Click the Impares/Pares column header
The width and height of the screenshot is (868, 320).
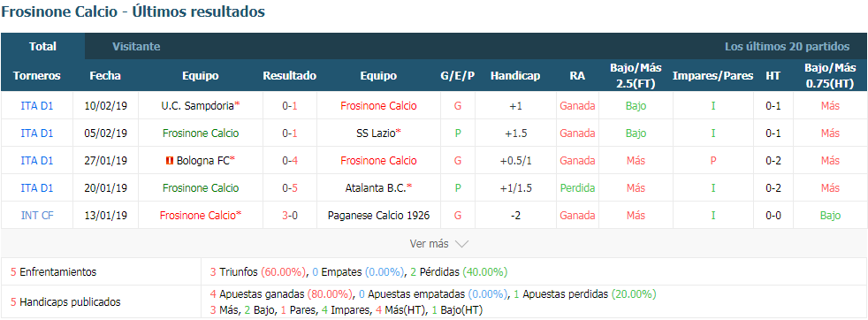pyautogui.click(x=712, y=76)
